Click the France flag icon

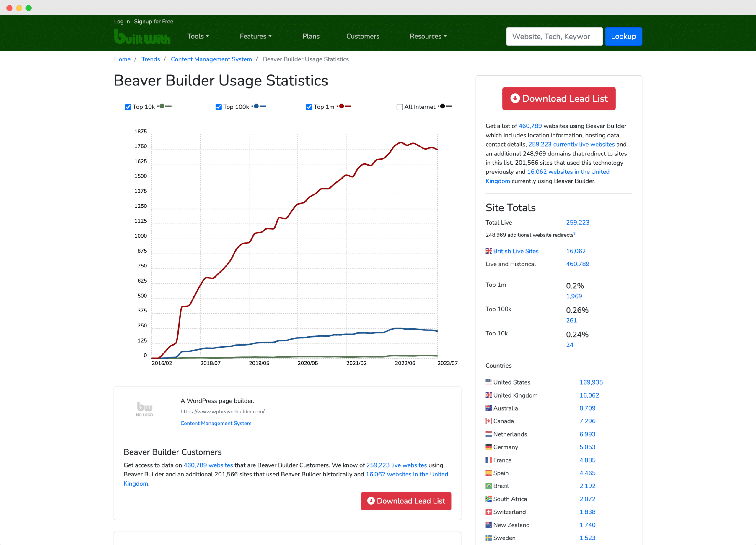(488, 460)
